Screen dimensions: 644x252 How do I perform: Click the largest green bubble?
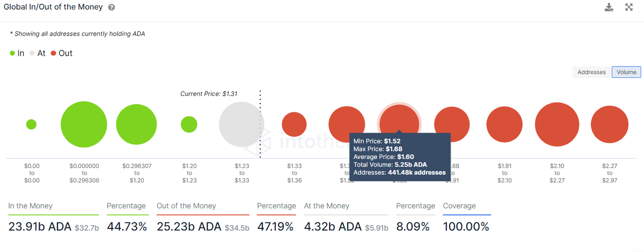click(x=84, y=124)
